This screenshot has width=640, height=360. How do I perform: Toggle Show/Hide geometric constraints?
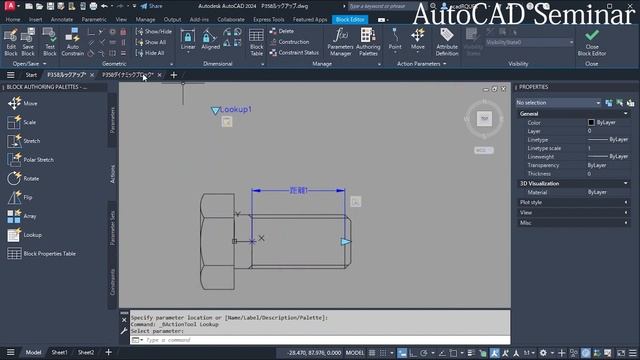153,31
